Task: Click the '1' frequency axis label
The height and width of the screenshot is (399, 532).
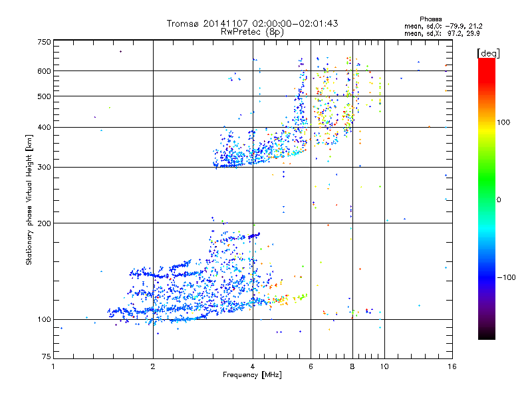Action: coord(53,366)
